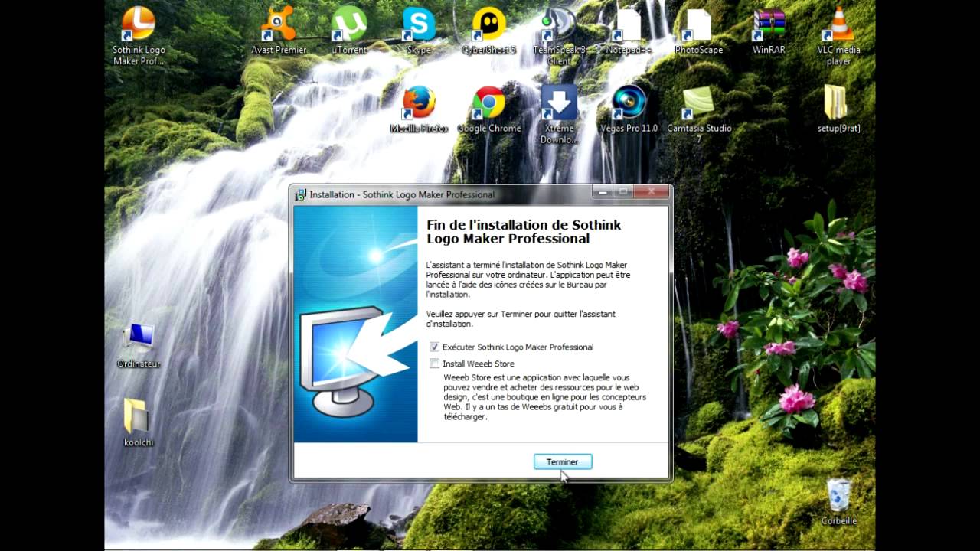The height and width of the screenshot is (551, 980).
Task: Uncheck Exécuter Sothink Logo Maker Professional
Action: pos(435,347)
